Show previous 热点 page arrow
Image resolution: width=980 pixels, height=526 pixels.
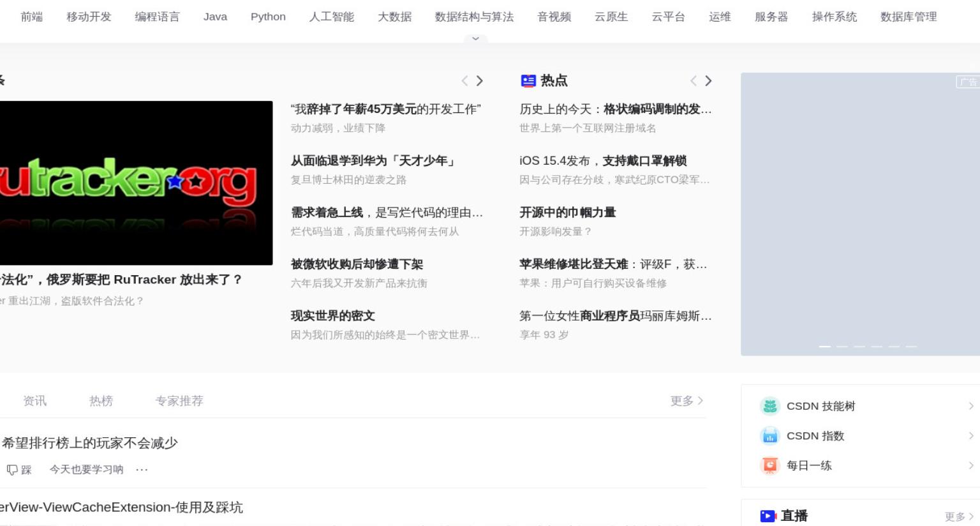tap(693, 81)
